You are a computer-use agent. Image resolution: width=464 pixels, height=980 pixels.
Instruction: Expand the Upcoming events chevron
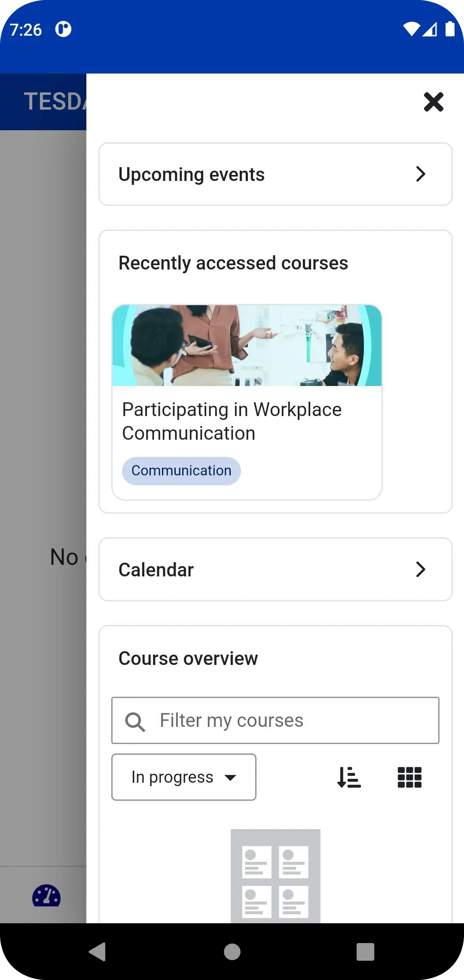tap(421, 174)
